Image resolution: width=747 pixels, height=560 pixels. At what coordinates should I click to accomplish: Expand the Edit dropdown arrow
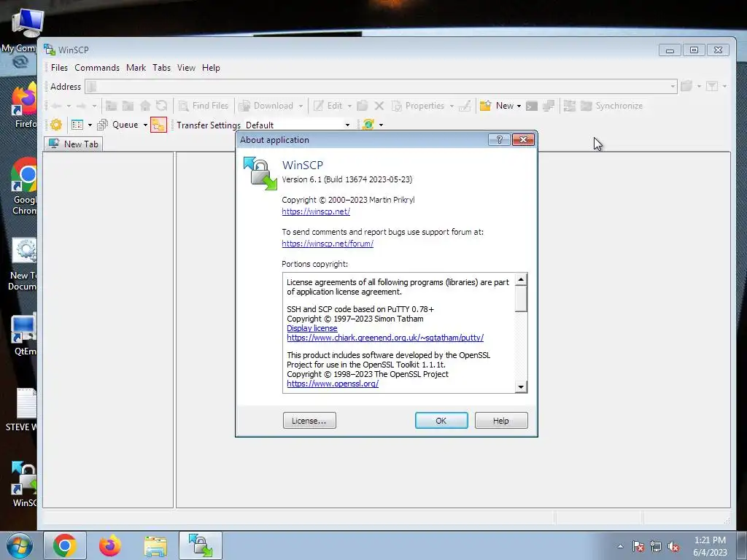tap(349, 106)
